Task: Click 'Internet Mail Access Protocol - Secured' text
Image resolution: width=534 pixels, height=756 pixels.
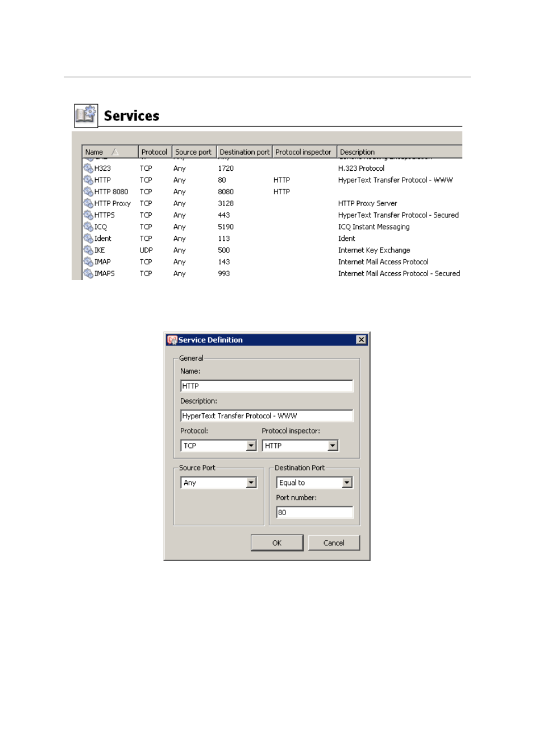Action: click(x=399, y=274)
